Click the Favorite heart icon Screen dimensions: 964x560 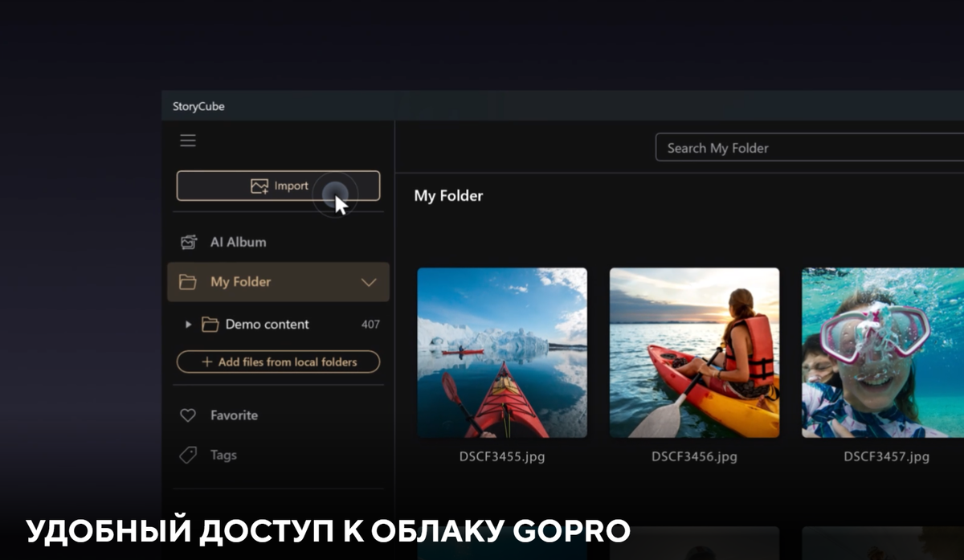click(188, 415)
